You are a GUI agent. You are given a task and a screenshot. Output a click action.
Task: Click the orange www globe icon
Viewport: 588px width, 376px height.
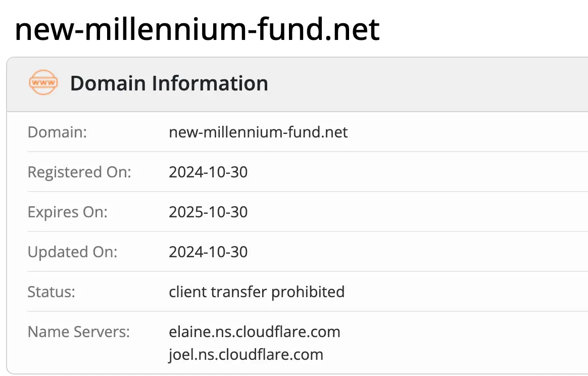pyautogui.click(x=43, y=83)
